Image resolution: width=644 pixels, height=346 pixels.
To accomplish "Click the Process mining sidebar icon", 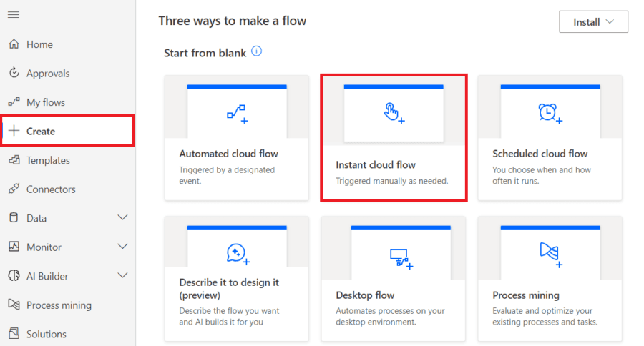I will click(14, 305).
